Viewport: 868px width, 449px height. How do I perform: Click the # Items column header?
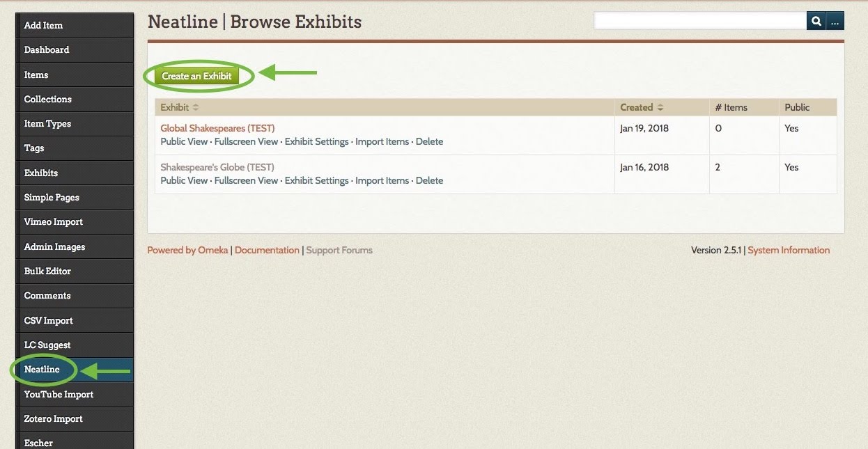pyautogui.click(x=744, y=107)
